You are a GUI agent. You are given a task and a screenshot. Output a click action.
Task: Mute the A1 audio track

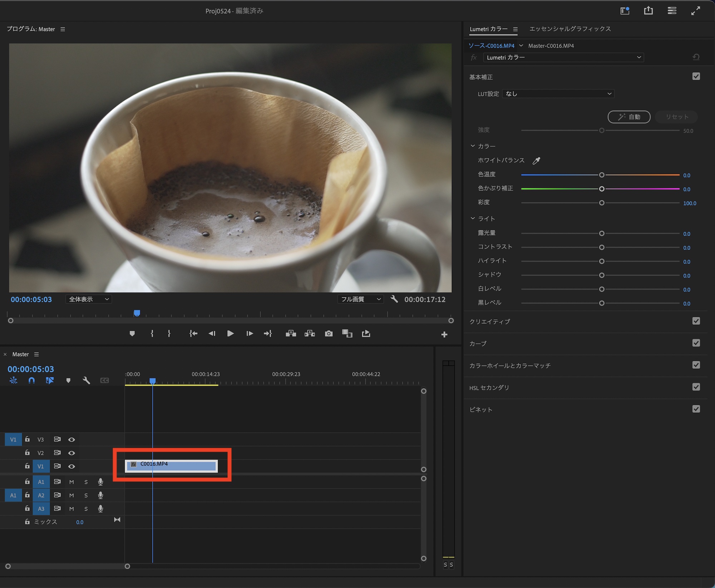point(71,482)
